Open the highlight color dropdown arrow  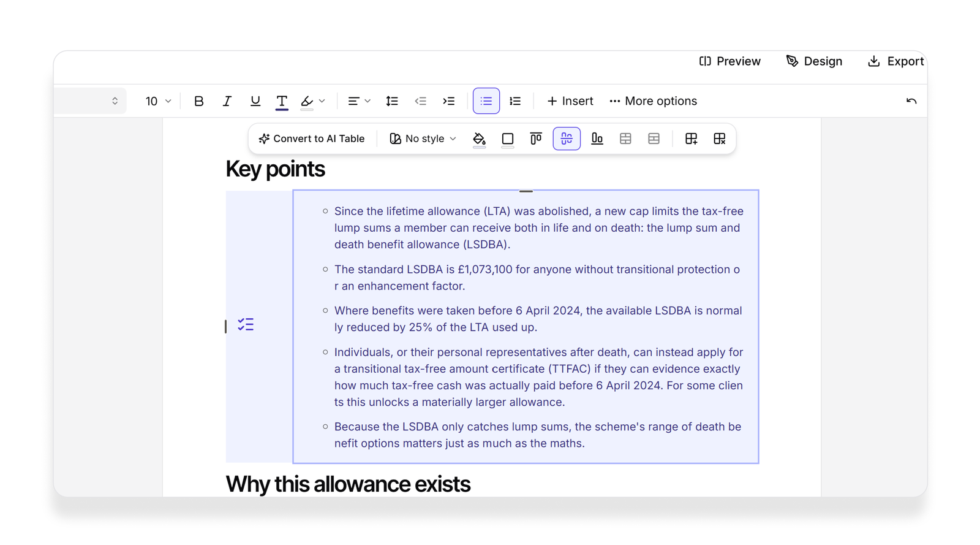point(322,101)
